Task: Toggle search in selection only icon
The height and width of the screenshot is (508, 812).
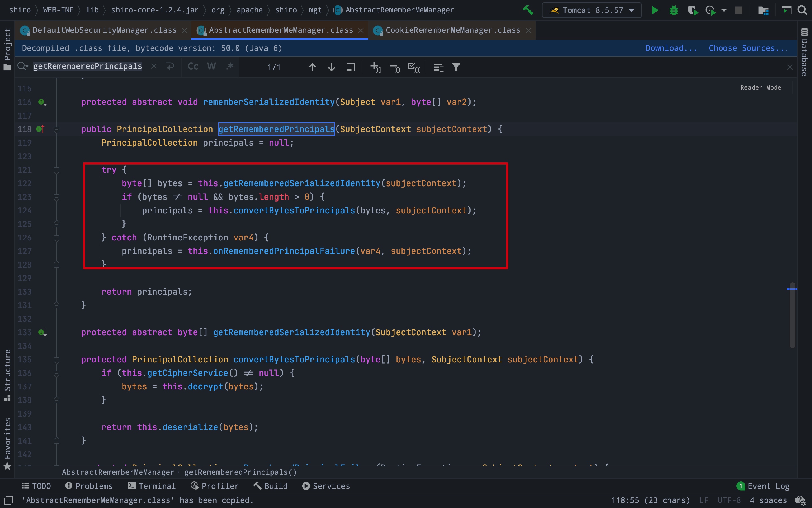Action: point(351,67)
